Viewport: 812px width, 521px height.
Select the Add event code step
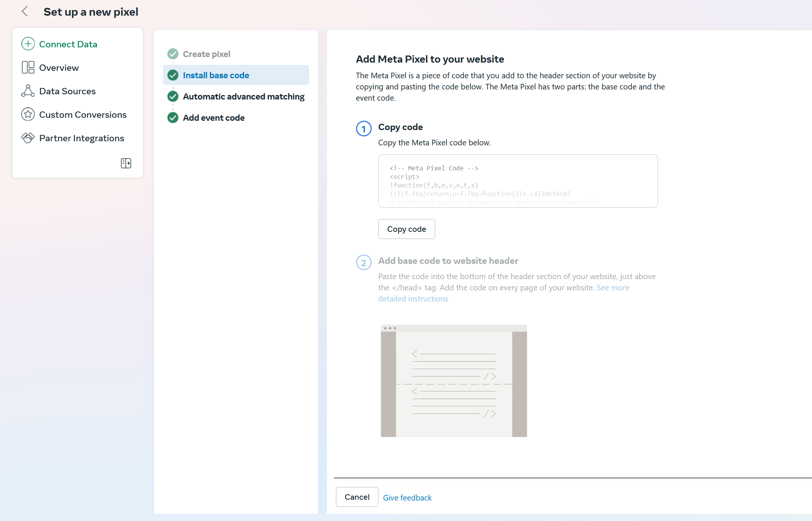click(214, 118)
